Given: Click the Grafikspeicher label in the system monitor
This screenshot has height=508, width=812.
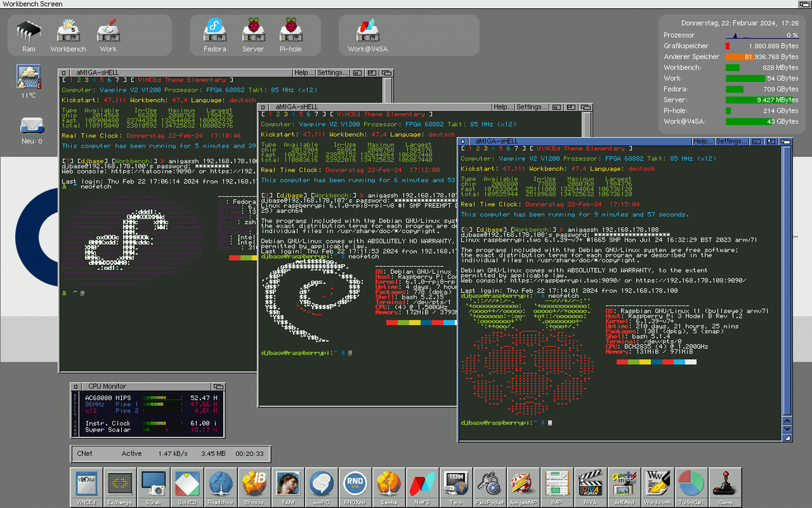Looking at the screenshot, I should pos(685,45).
